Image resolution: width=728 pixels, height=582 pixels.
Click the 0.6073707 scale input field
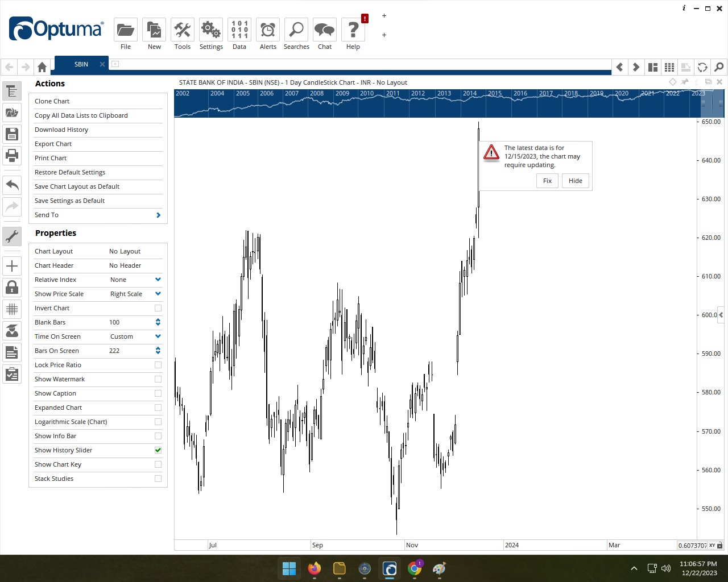692,545
